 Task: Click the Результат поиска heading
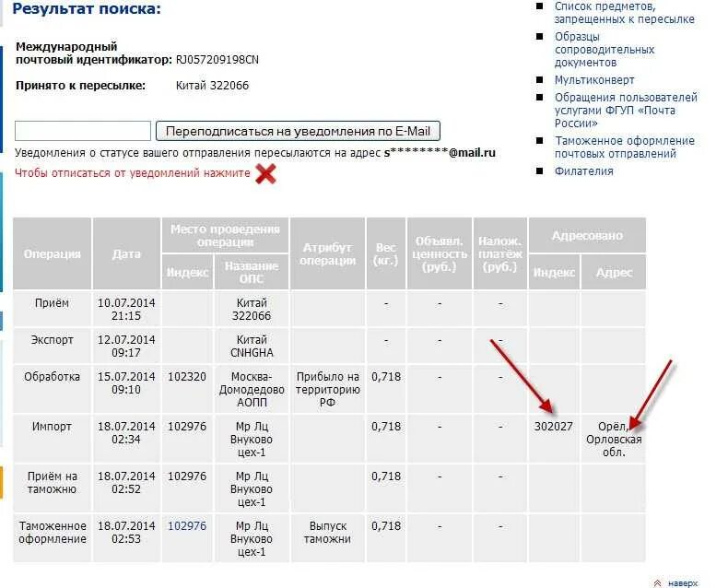(87, 8)
